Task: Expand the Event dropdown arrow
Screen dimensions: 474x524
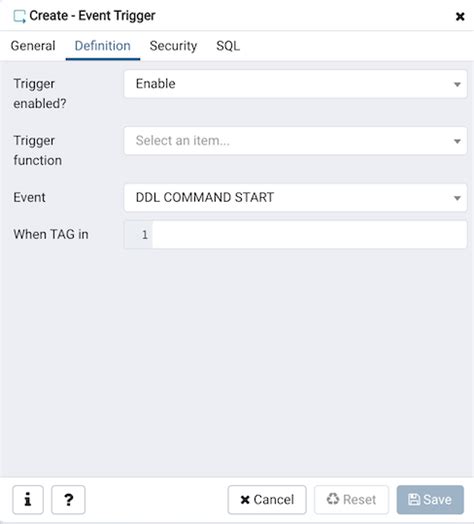Action: point(457,198)
